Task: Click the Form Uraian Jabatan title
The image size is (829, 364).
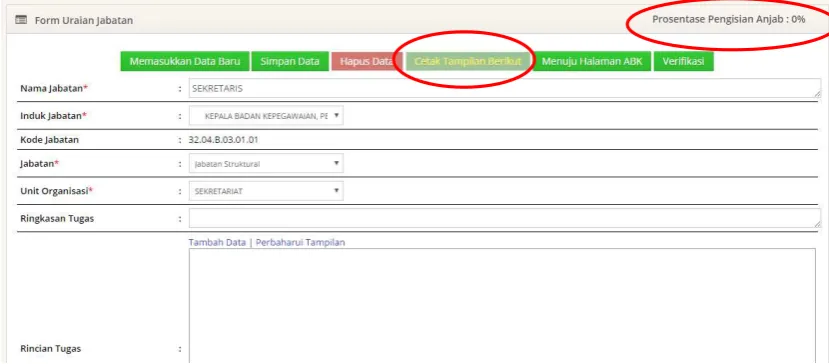Action: tap(84, 21)
